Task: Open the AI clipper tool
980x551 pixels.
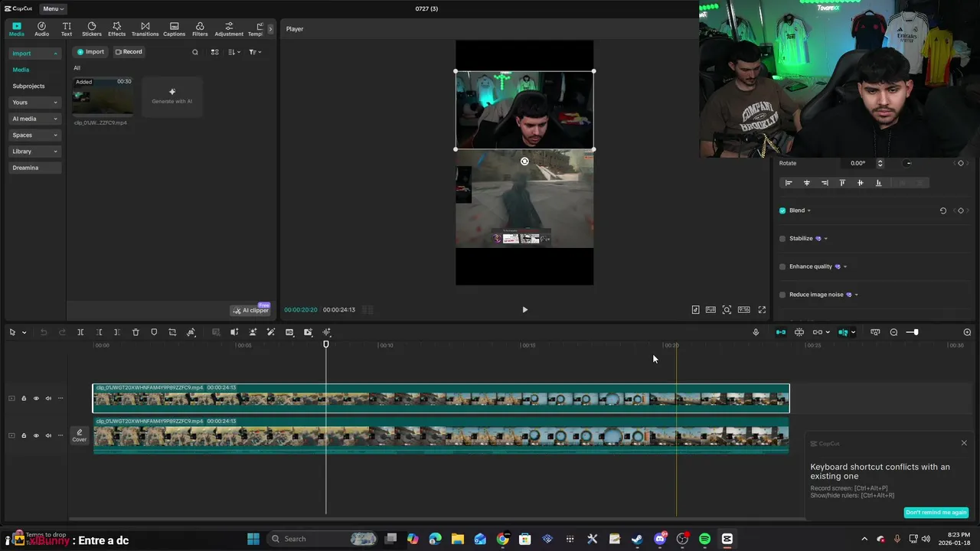Action: tap(251, 310)
